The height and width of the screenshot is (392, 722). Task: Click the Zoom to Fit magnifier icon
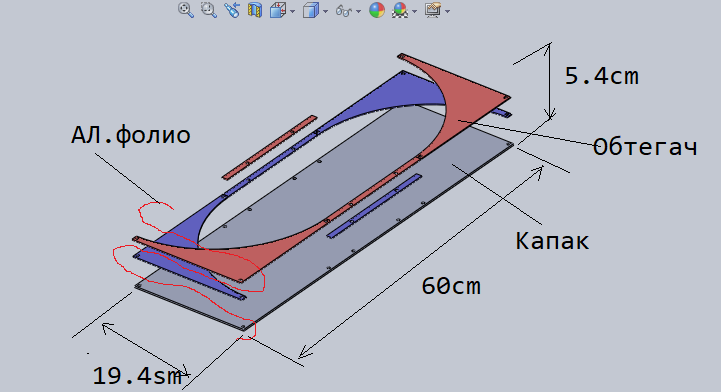(186, 10)
